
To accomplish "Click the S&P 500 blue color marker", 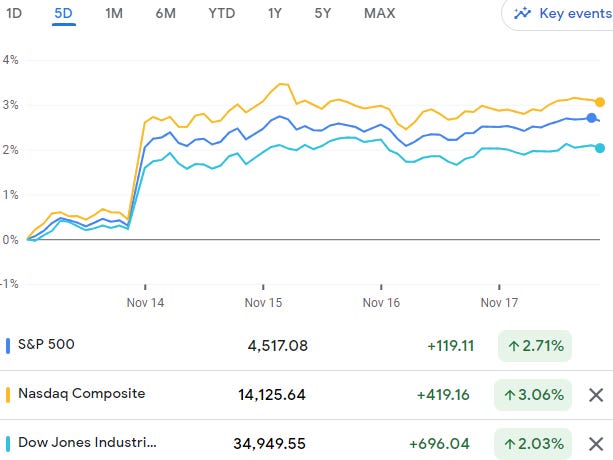I will [x=8, y=345].
